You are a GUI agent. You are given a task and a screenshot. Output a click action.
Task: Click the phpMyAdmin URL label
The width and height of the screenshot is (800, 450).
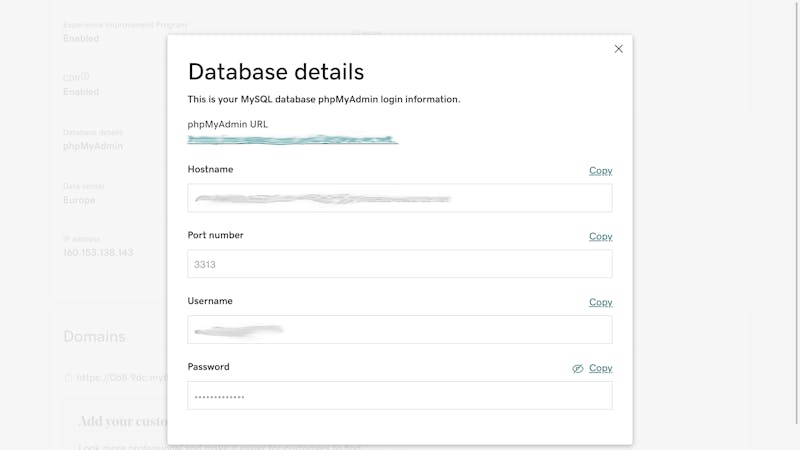[228, 124]
